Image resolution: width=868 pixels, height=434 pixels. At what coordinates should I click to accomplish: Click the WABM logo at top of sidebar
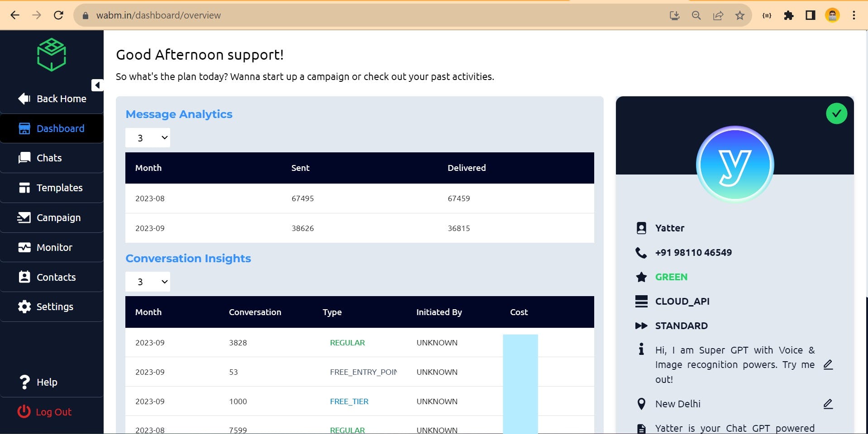52,54
